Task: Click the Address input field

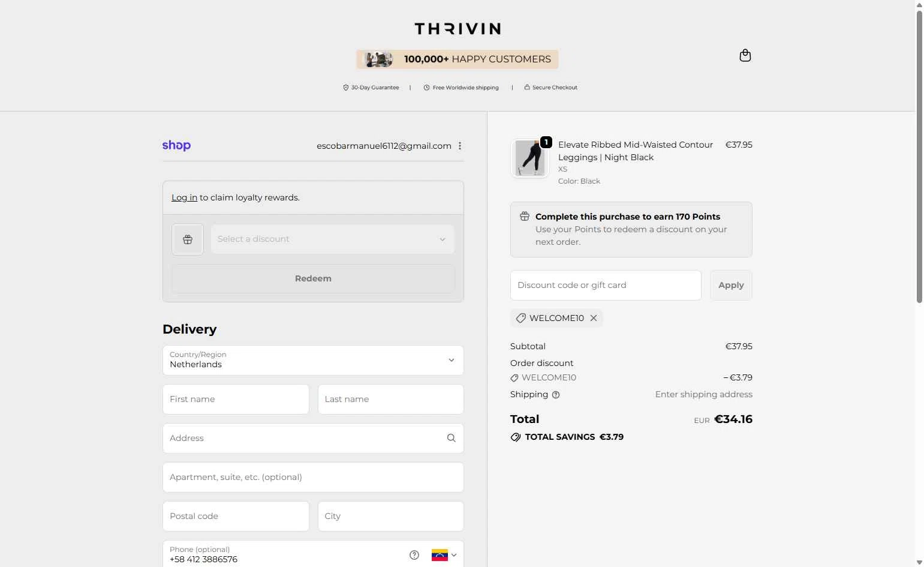Action: [x=313, y=438]
